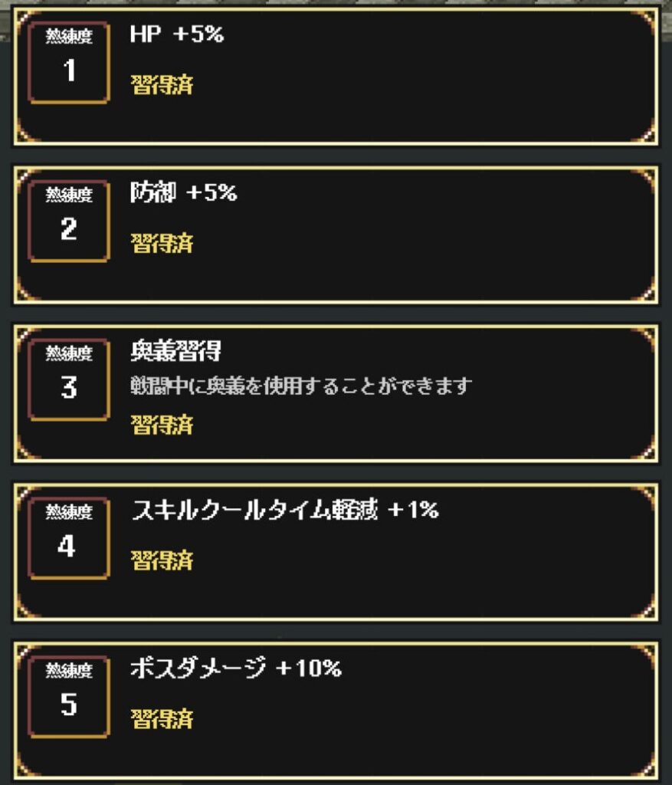Select the ボスダメージ +10% reward text
The image size is (672, 785).
(236, 668)
